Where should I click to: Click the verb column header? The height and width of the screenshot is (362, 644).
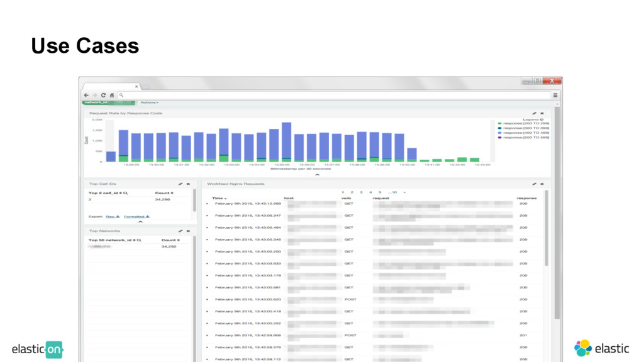pos(347,198)
